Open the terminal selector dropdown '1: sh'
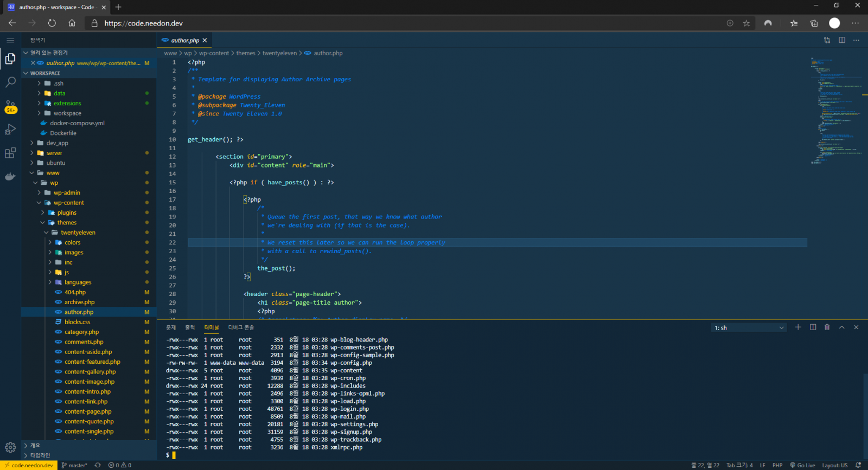Image resolution: width=868 pixels, height=470 pixels. point(749,328)
